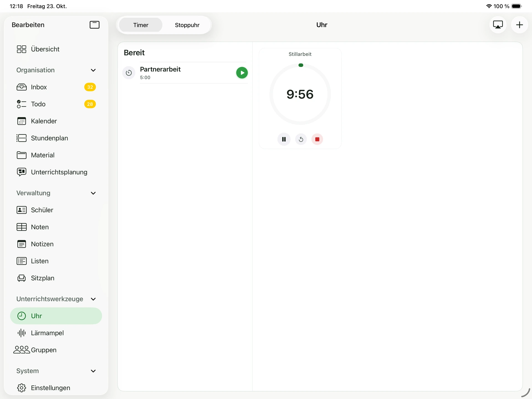This screenshot has height=399, width=532.
Task: Tap the Bearbeiten button
Action: tap(28, 25)
